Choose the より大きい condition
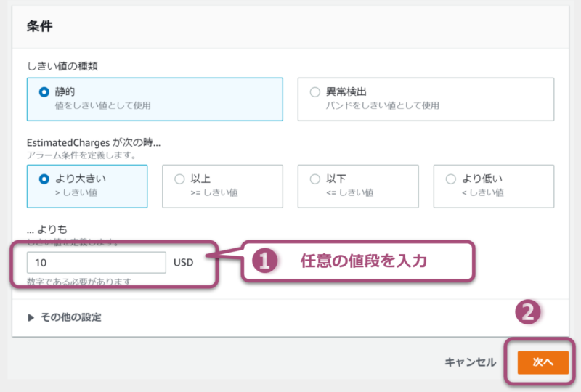The height and width of the screenshot is (392, 581). [44, 179]
